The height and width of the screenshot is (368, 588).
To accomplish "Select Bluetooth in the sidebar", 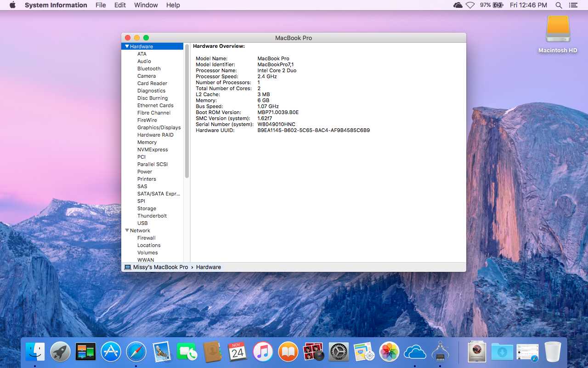I will click(x=149, y=69).
